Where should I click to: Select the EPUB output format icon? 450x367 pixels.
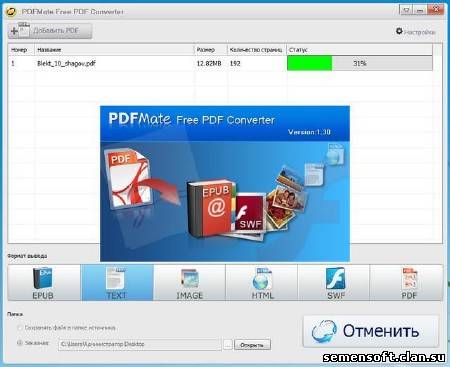pos(44,283)
